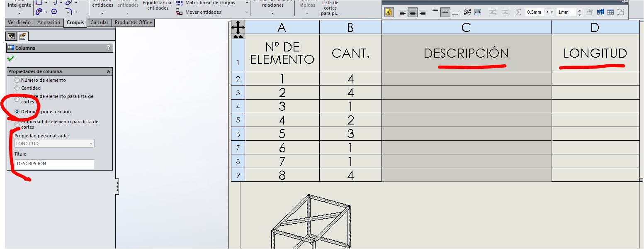This screenshot has height=249, width=644.
Task: Center table text horizontally
Action: [413, 12]
